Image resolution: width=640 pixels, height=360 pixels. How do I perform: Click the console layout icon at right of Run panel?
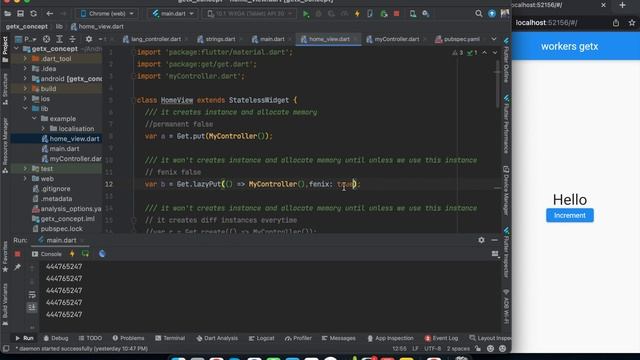pos(495,254)
